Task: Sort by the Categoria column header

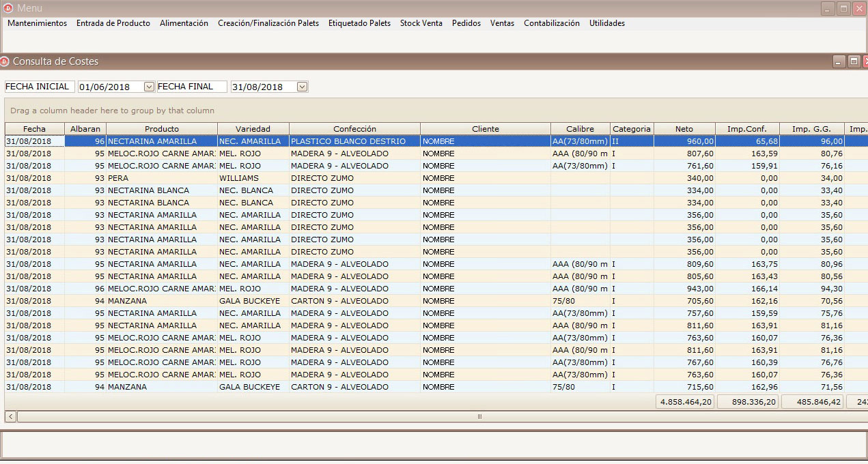Action: pos(632,129)
